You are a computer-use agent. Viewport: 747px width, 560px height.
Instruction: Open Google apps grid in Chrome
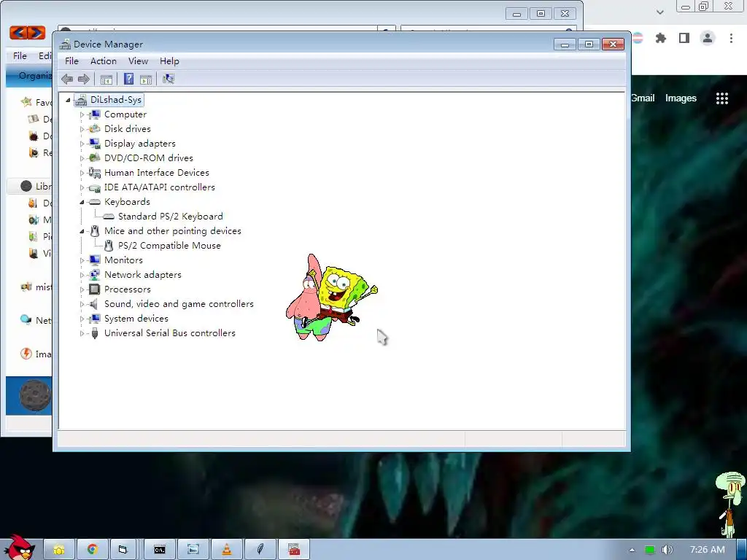click(x=722, y=98)
